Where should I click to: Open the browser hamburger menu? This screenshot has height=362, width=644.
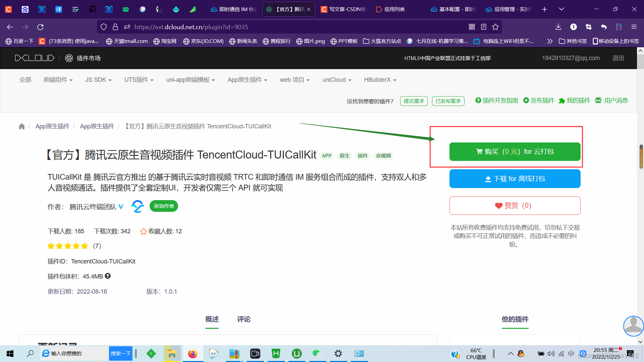point(634,27)
